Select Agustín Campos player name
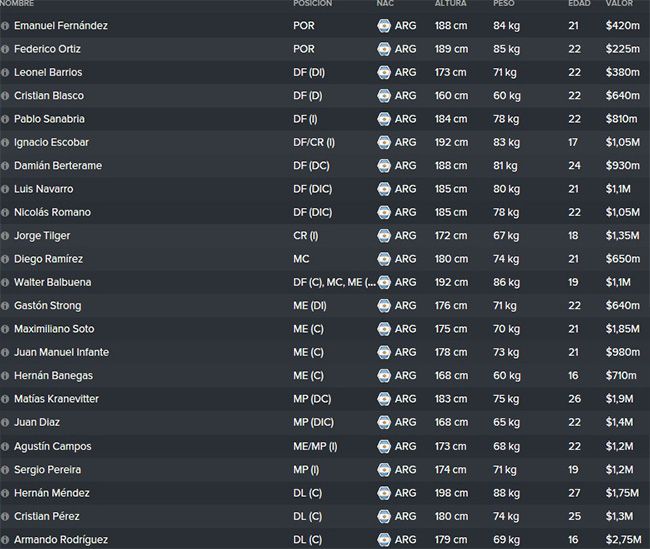The height and width of the screenshot is (549, 650). tap(53, 447)
